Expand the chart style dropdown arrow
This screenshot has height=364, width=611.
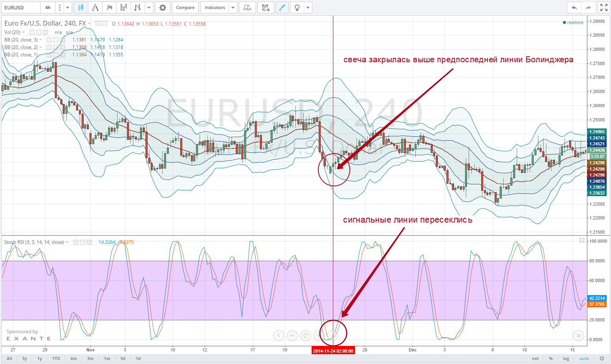pyautogui.click(x=149, y=7)
